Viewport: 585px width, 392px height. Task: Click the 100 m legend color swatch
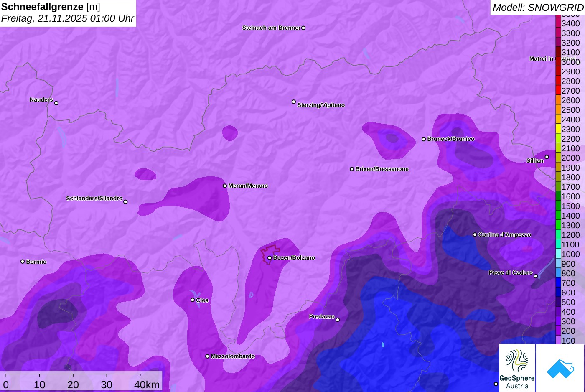558,340
